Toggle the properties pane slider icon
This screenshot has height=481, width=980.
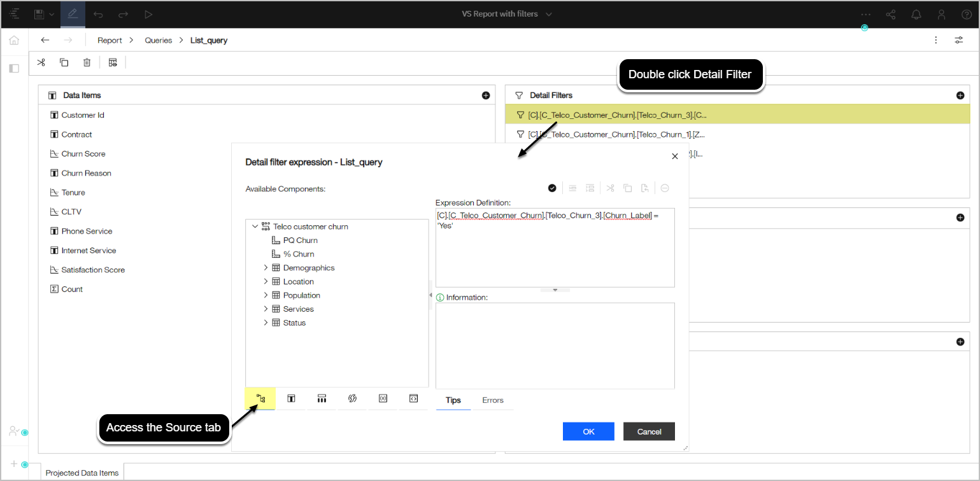click(x=958, y=40)
